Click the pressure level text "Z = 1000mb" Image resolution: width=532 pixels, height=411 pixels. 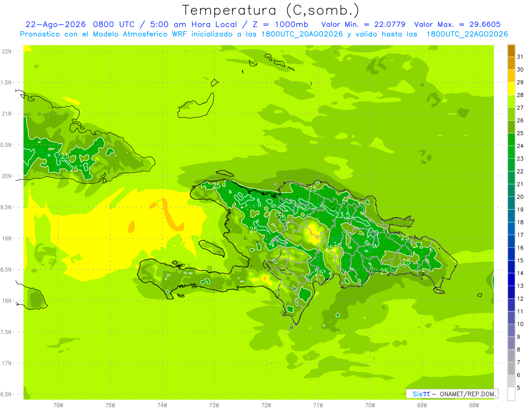pyautogui.click(x=279, y=24)
